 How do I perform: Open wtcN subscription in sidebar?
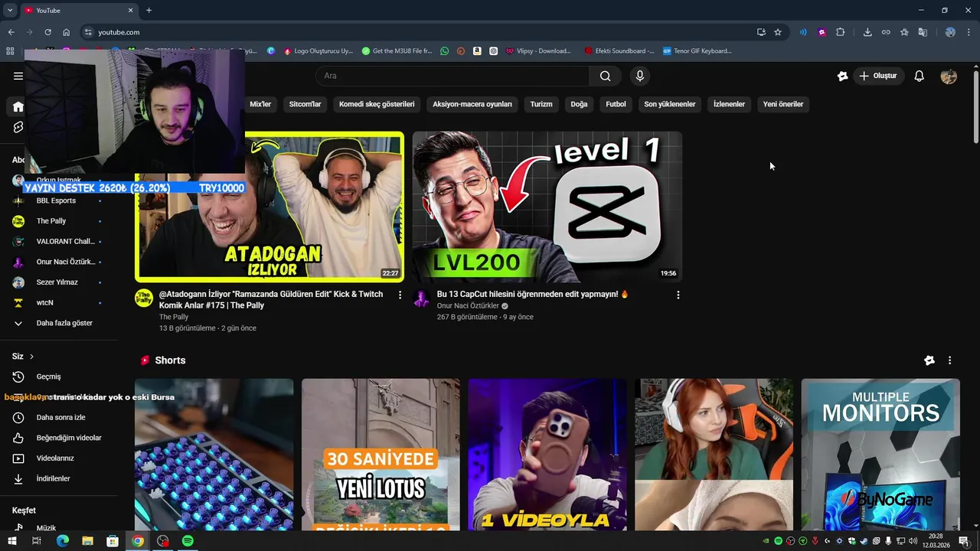coord(58,302)
